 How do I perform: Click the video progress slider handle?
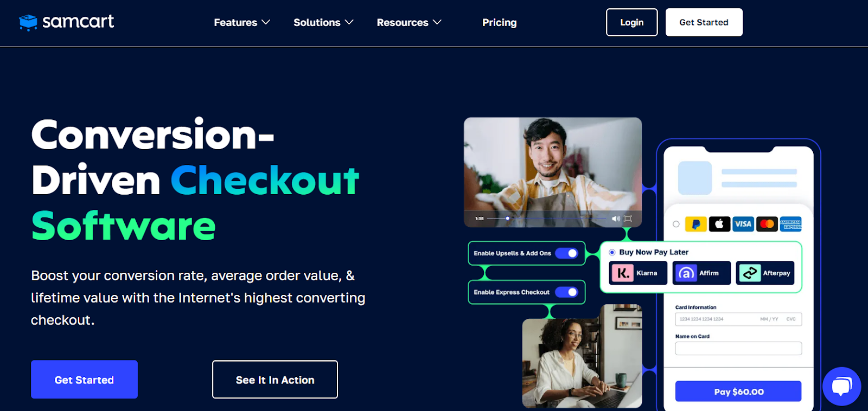(x=508, y=219)
